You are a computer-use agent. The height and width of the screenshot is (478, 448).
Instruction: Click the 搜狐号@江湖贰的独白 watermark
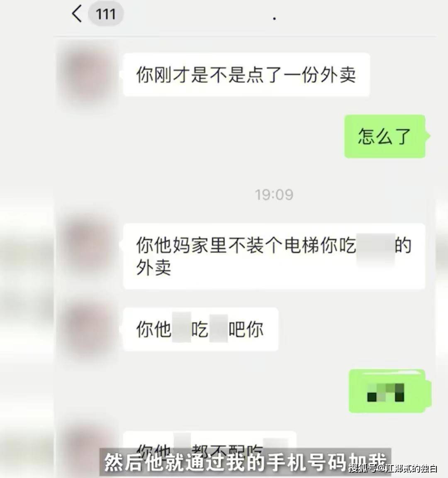click(x=393, y=468)
